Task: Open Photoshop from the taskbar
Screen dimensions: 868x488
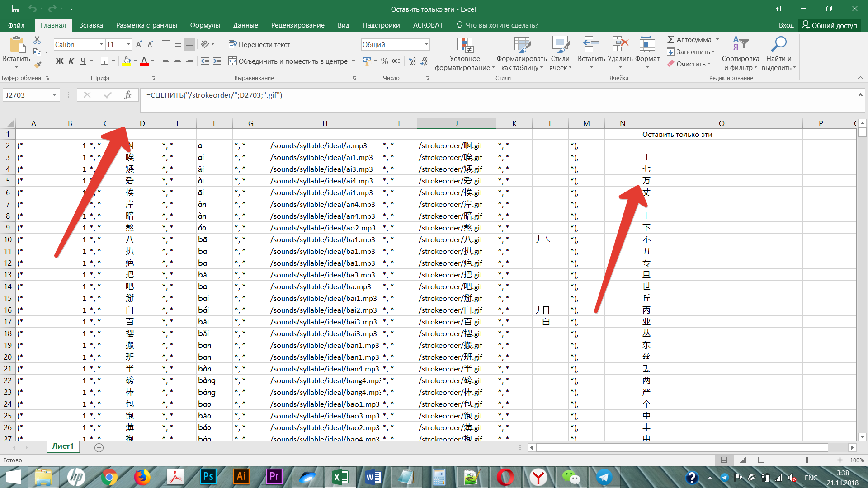Action: [208, 477]
